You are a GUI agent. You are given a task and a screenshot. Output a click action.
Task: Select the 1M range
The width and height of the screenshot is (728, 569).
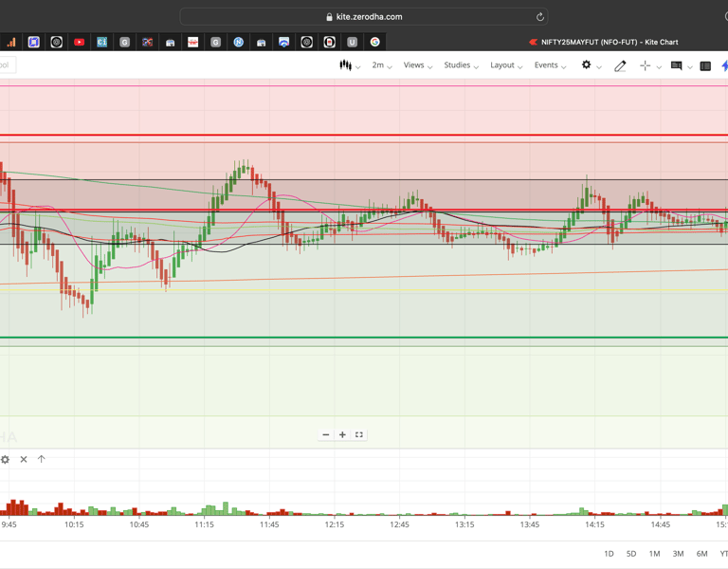point(654,554)
